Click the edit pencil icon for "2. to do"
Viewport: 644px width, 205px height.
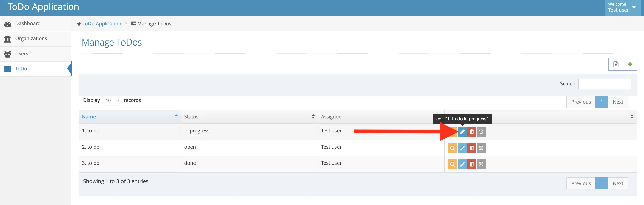tap(462, 148)
